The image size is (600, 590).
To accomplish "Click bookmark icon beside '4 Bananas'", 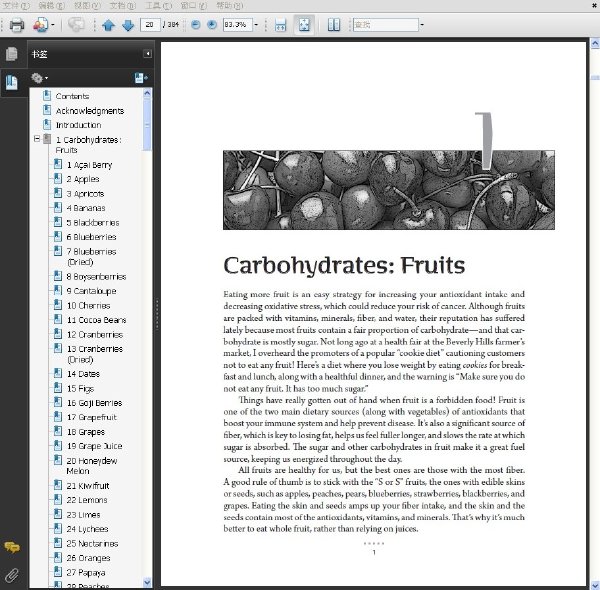I will tap(58, 207).
